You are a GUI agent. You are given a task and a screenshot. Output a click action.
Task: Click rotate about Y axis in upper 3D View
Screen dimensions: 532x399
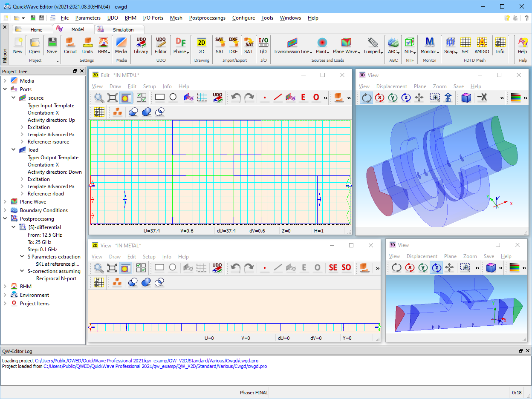click(x=393, y=98)
